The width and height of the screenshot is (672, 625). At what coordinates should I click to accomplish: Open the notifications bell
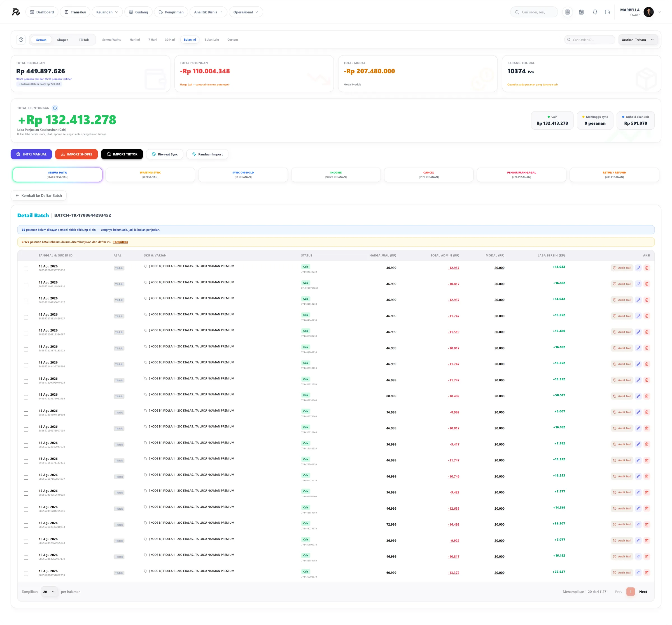click(595, 12)
